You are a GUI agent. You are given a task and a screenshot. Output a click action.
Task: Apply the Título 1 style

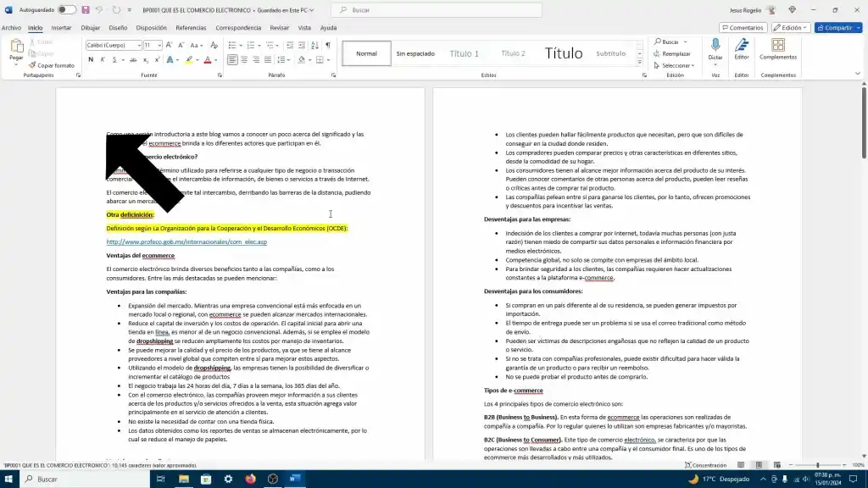pos(464,53)
